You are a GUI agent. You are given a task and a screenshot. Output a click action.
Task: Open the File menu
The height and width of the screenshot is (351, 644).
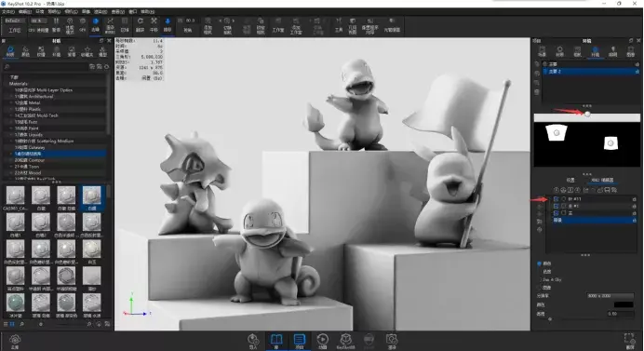point(8,11)
